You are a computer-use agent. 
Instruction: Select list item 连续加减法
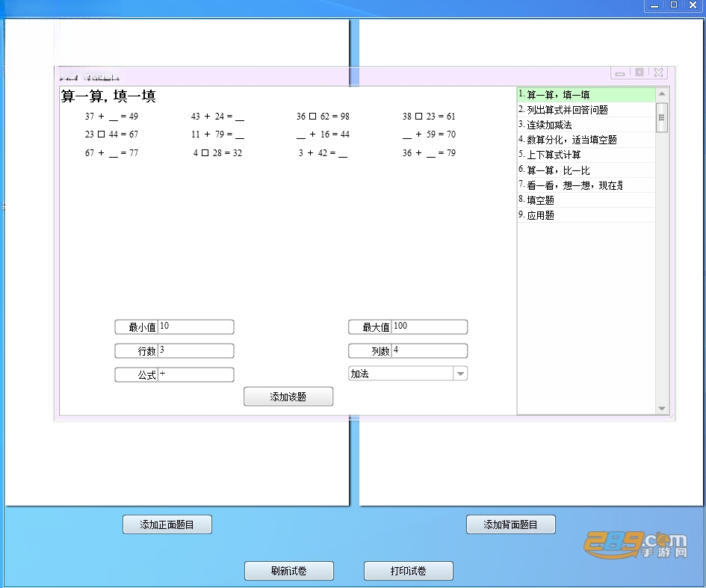[586, 125]
